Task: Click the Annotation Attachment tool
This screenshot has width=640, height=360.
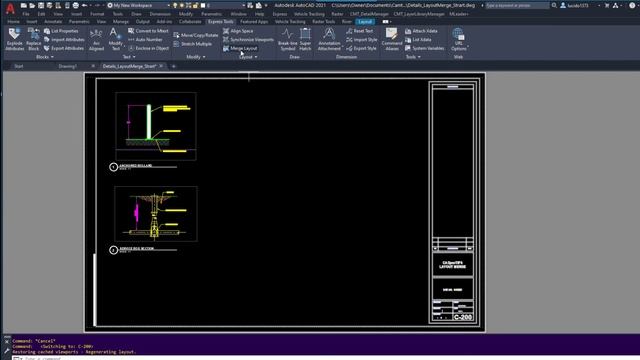Action: tap(329, 39)
